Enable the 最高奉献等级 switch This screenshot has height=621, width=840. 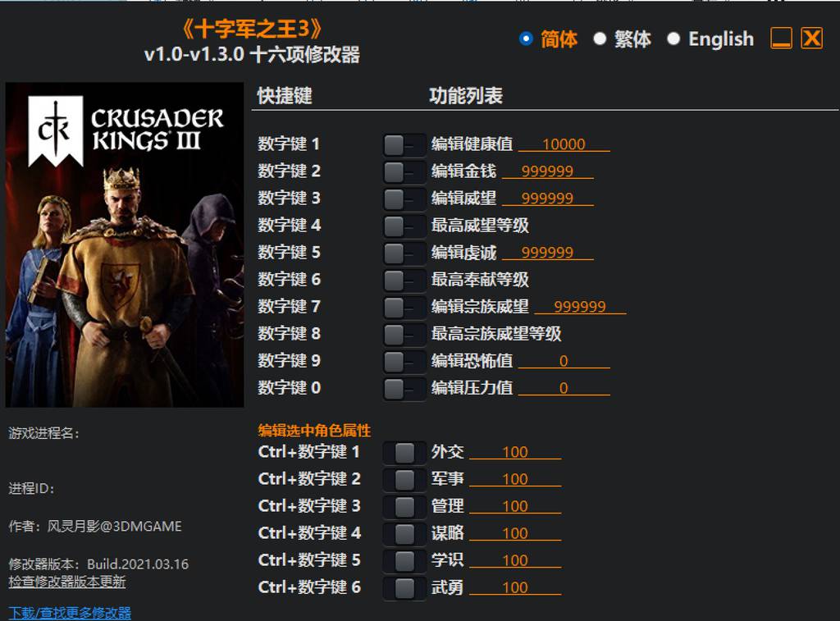[404, 281]
